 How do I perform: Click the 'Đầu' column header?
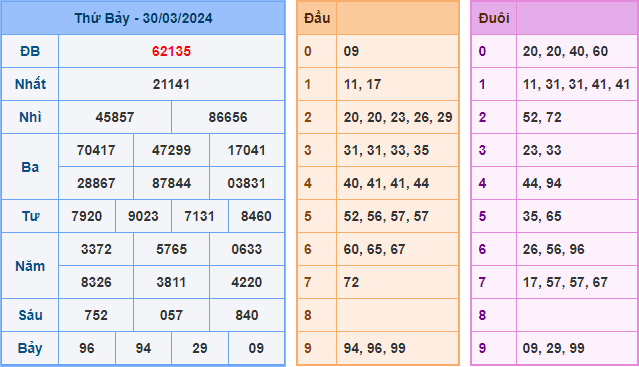tap(317, 18)
